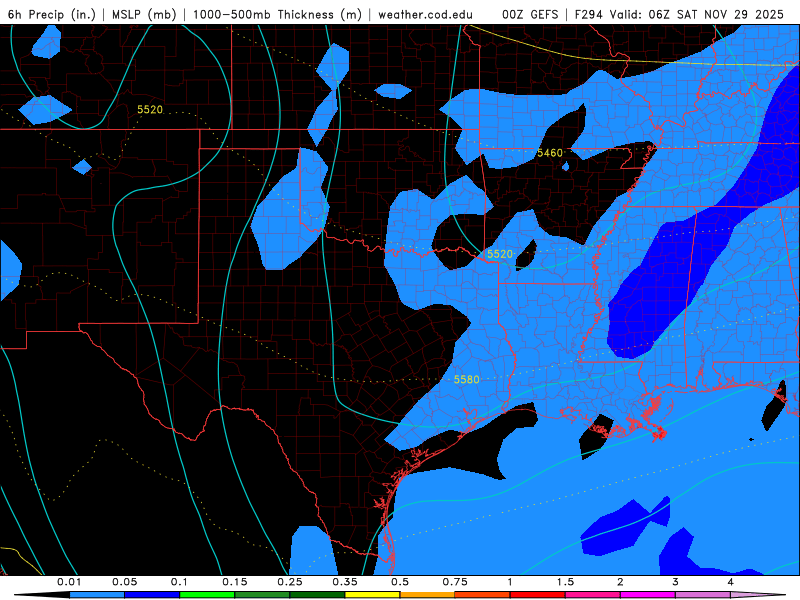Click the 0.75 legend value

455,582
